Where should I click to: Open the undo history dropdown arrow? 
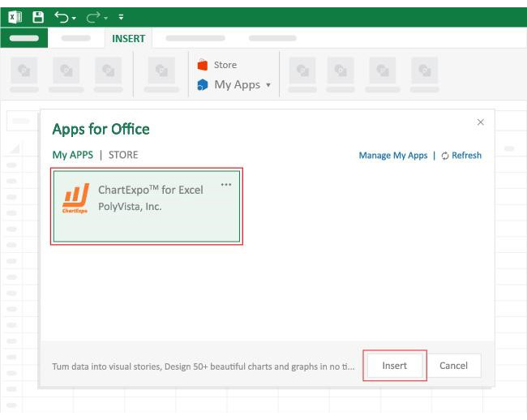(x=74, y=18)
